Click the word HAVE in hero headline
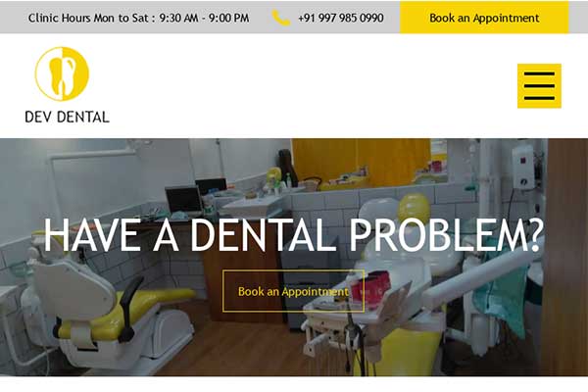This screenshot has width=588, height=392. (91, 235)
